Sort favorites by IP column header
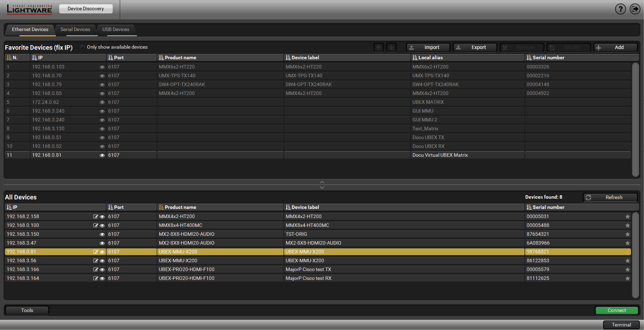The width and height of the screenshot is (644, 330). [68, 58]
